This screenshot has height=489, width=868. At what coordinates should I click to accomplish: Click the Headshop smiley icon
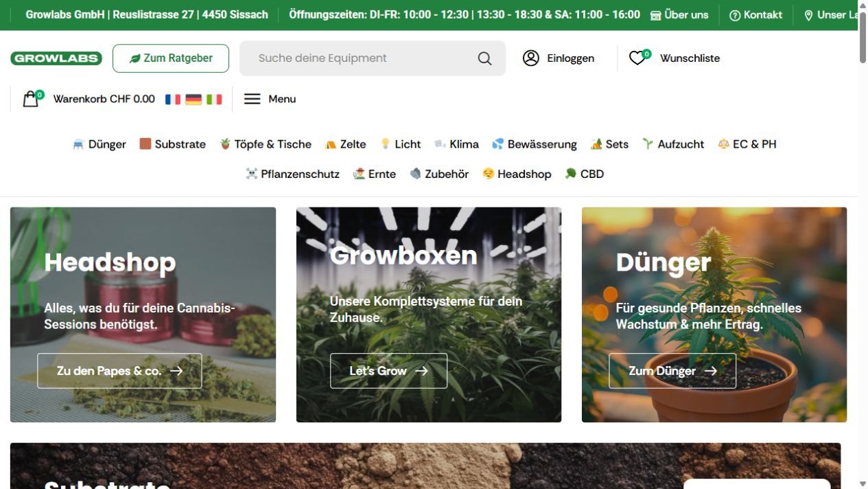(488, 174)
